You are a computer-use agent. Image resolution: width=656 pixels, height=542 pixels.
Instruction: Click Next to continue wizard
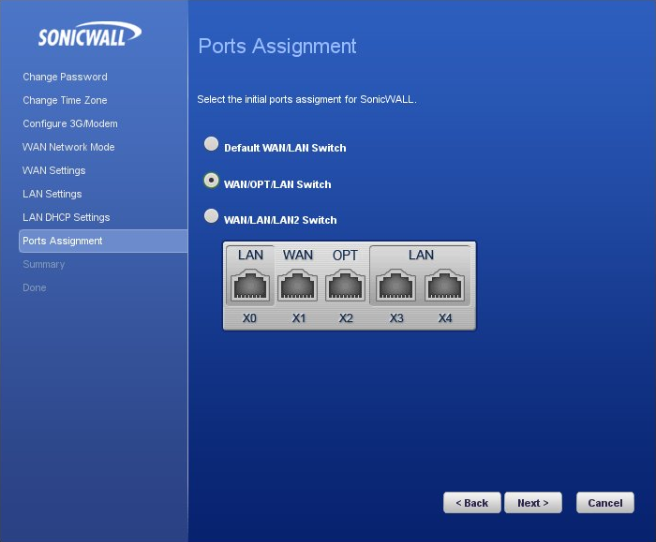(533, 503)
